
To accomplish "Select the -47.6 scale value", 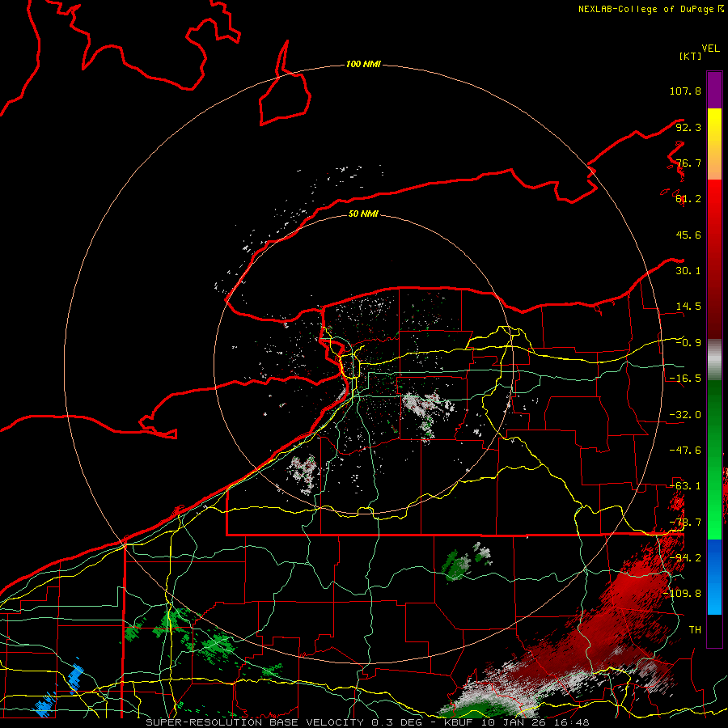I will pyautogui.click(x=685, y=451).
